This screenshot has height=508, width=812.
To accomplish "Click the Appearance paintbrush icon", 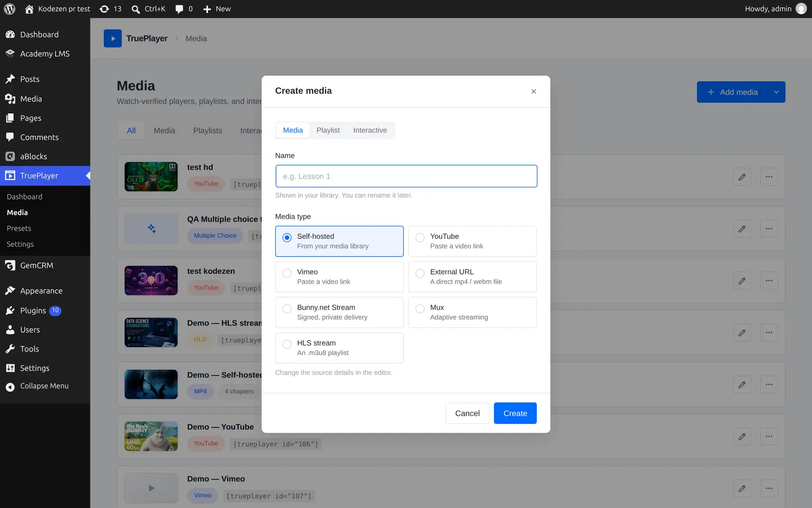I will [10, 291].
